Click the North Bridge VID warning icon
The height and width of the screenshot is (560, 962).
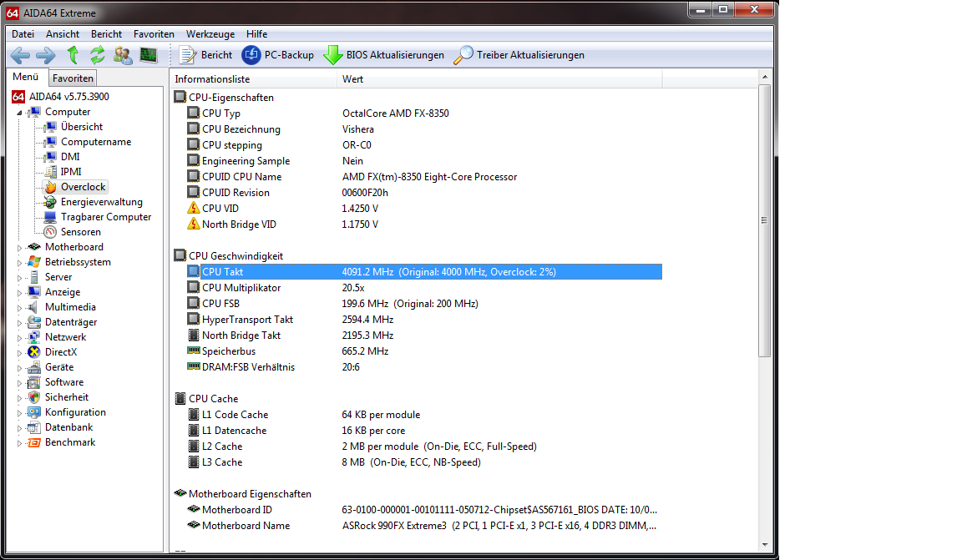pos(193,224)
